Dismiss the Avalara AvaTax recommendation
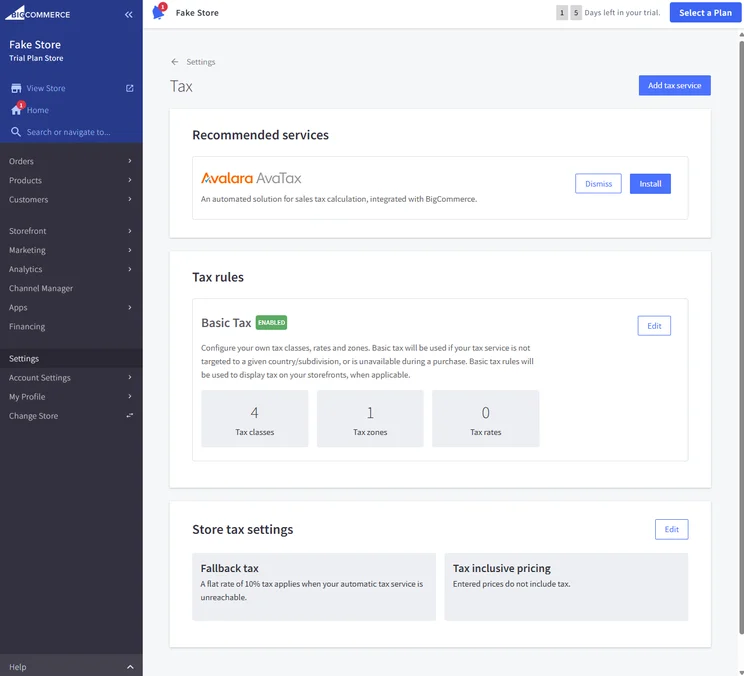The image size is (744, 676). pyautogui.click(x=598, y=184)
